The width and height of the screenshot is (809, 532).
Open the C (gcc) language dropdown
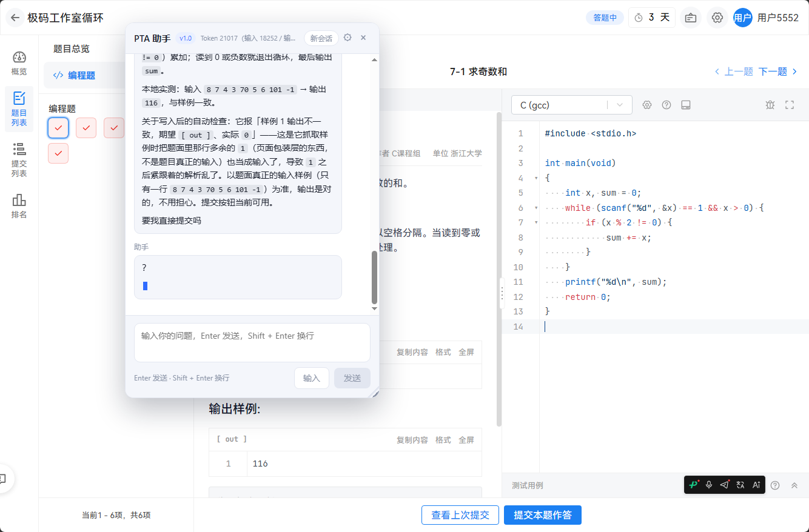pos(572,105)
